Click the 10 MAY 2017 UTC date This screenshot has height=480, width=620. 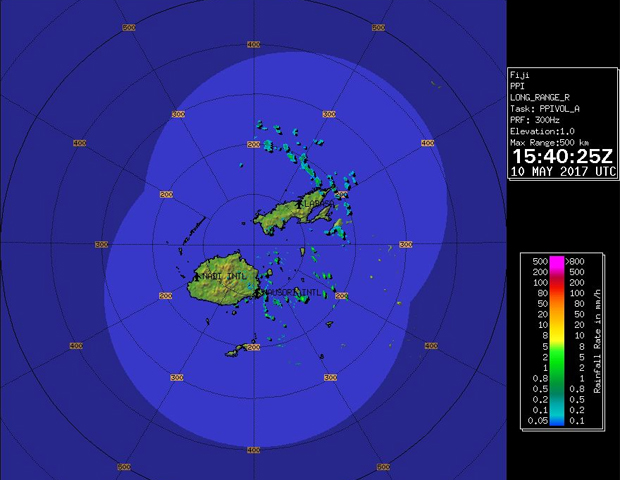click(x=563, y=171)
